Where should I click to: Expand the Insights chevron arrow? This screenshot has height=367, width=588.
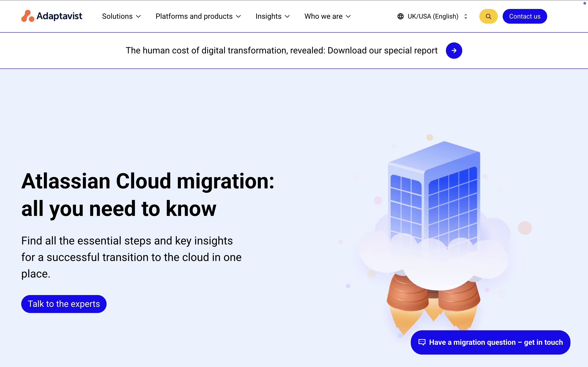[x=287, y=17]
